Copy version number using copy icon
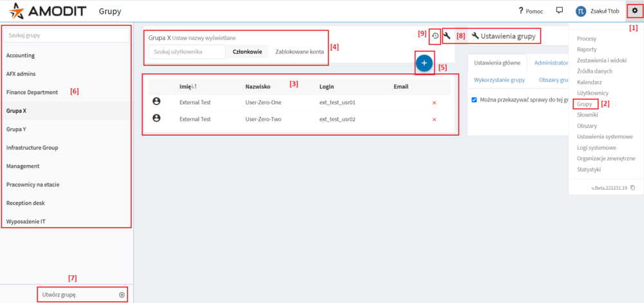This screenshot has width=644, height=303. pos(632,188)
